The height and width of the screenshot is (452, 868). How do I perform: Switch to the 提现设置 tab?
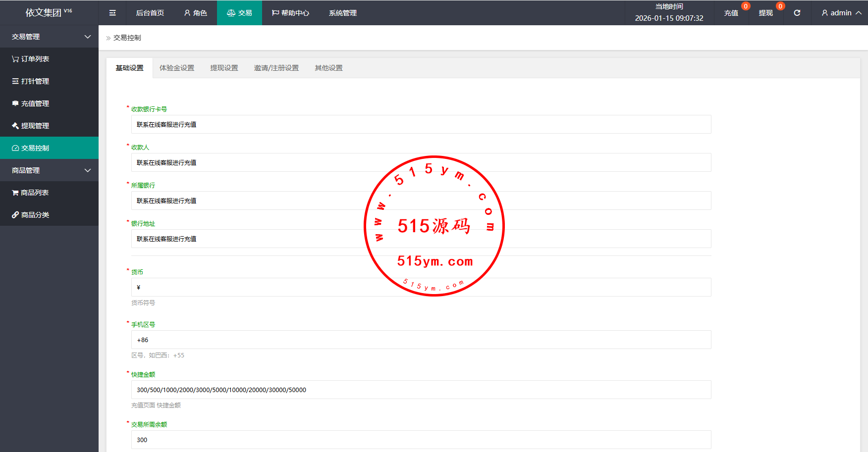coord(224,68)
